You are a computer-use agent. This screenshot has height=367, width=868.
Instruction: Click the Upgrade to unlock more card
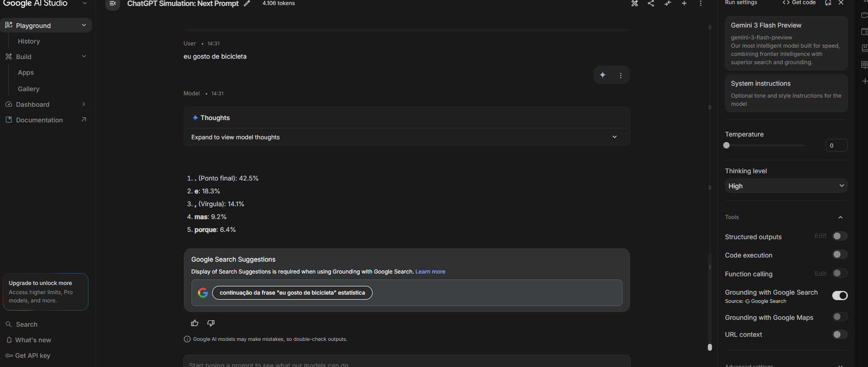click(x=45, y=292)
